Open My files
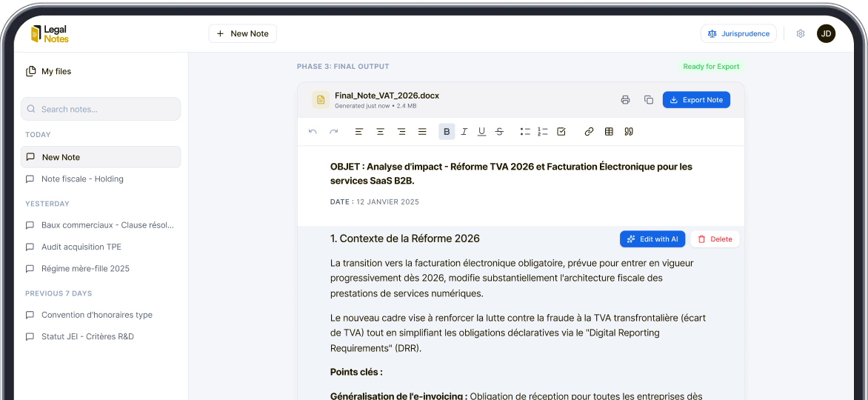Screen dimensions: 868x400 click(x=49, y=71)
